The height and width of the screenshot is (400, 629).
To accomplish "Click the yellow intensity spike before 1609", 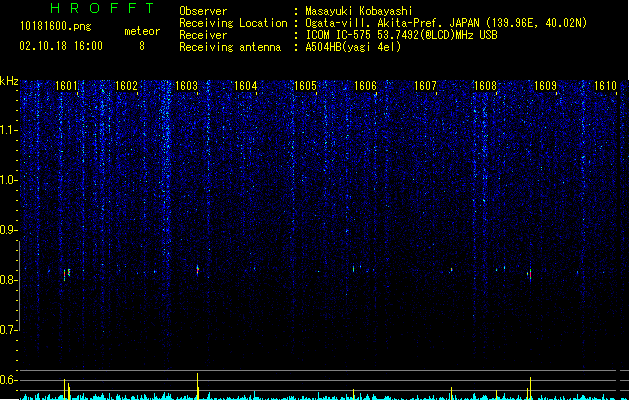I will (x=530, y=388).
